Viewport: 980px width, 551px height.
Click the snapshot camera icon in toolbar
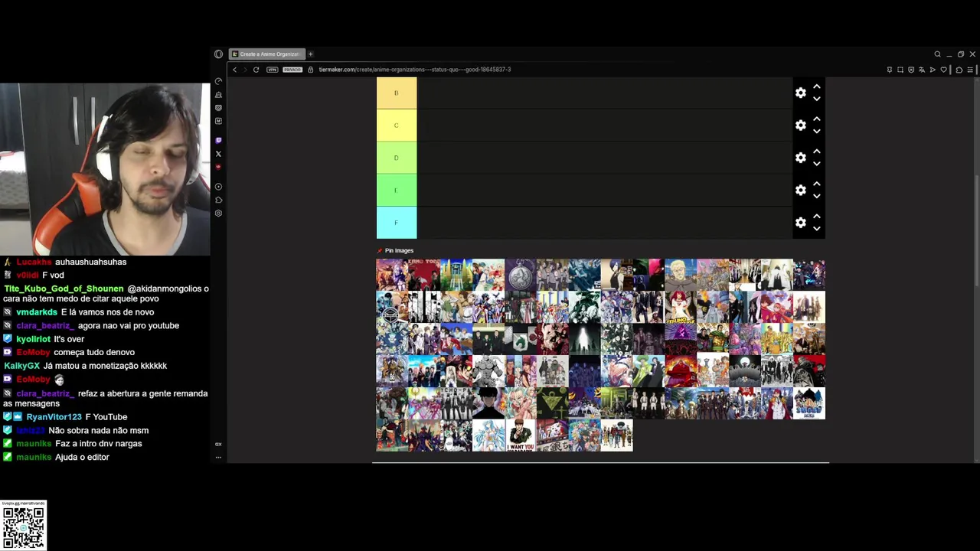900,70
